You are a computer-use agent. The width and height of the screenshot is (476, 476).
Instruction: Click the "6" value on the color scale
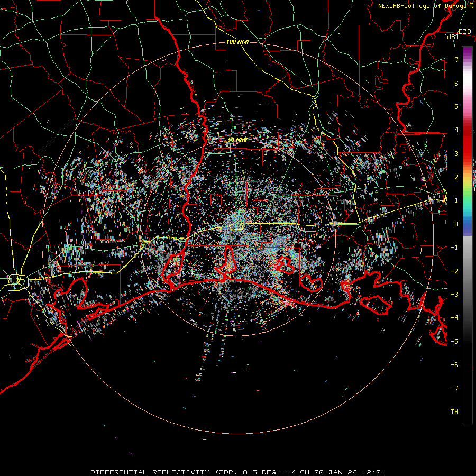coord(456,83)
